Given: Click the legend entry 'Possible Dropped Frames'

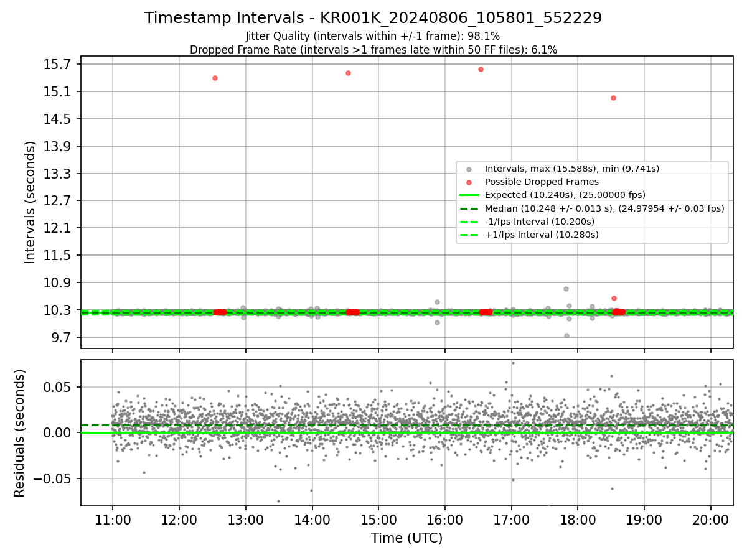Looking at the screenshot, I should coord(542,182).
